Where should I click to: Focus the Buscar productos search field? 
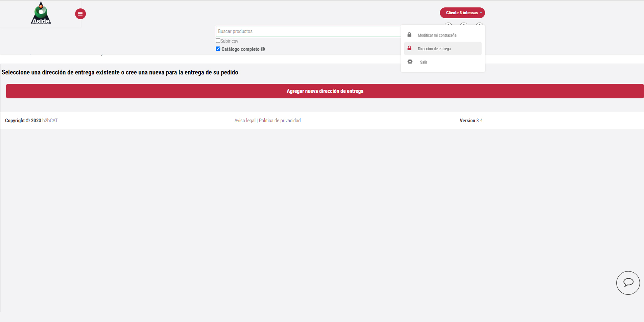coord(308,31)
